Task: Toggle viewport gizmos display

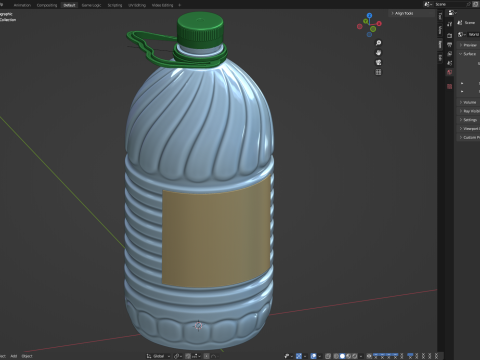Action: pyautogui.click(x=299, y=356)
